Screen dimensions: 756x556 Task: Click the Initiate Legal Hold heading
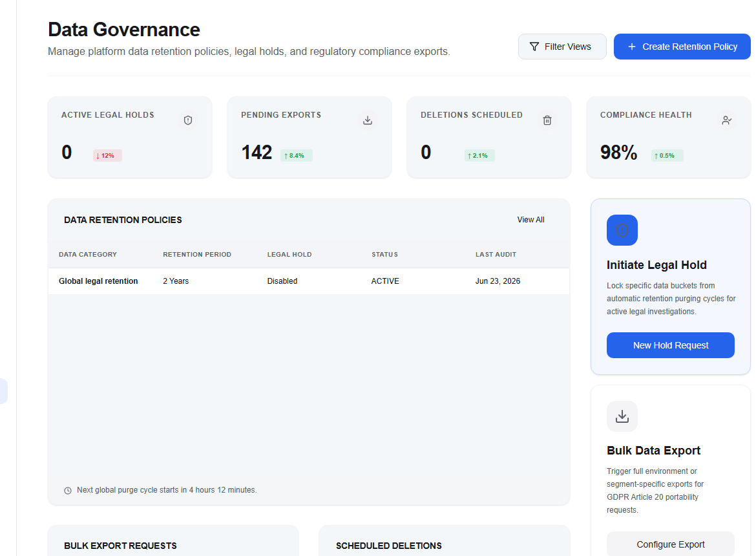pyautogui.click(x=656, y=264)
